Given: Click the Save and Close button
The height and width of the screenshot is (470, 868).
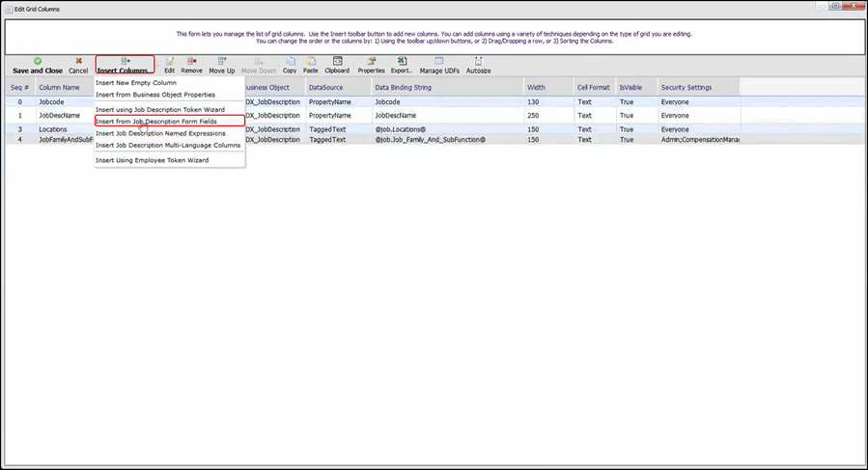Looking at the screenshot, I should point(38,66).
